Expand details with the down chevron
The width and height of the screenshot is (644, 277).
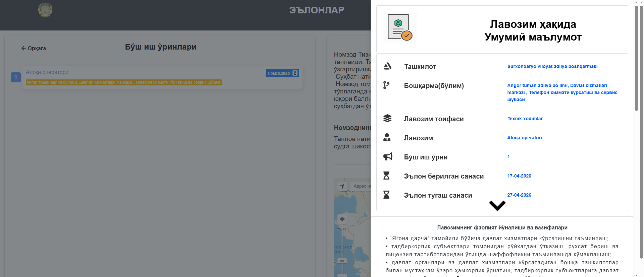tap(497, 205)
